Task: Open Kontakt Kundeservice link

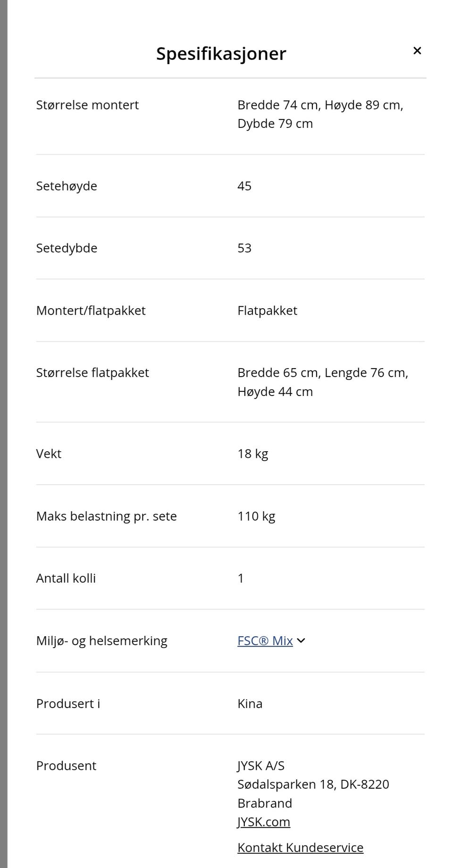Action: pos(301,847)
